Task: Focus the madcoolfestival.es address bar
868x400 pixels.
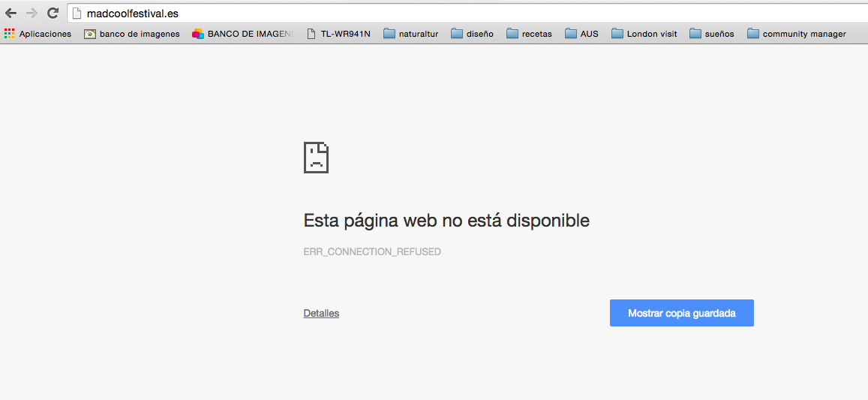Action: [x=468, y=14]
